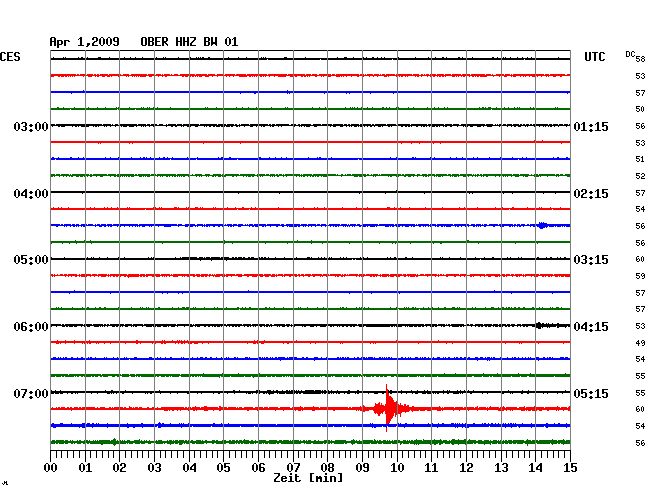
Task: Click the "CES" header at upper left
Action: click(10, 57)
